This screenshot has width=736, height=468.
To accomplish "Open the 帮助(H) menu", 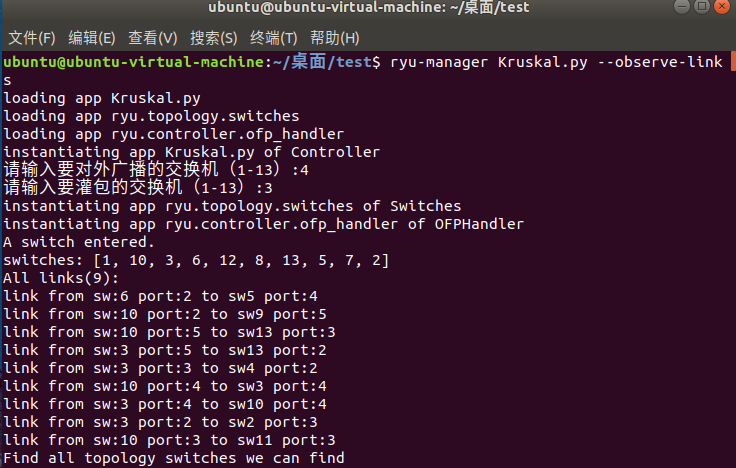I will [x=334, y=39].
